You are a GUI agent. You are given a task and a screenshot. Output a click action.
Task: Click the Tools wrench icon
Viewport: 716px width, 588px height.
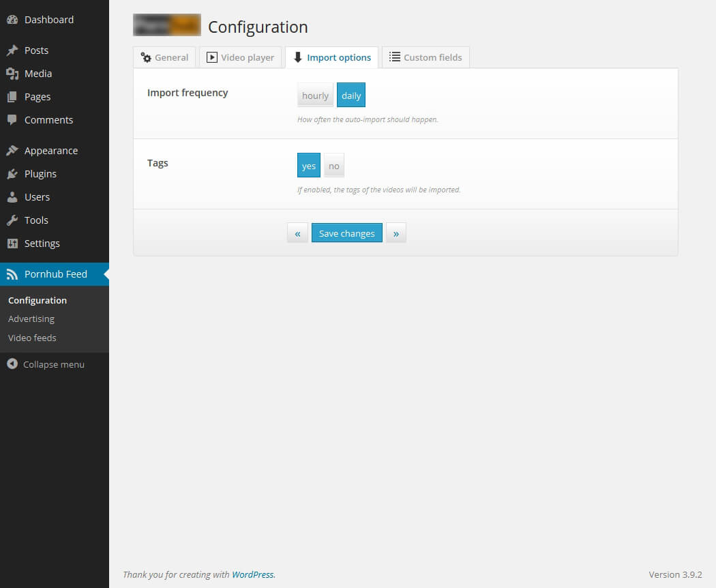[12, 220]
